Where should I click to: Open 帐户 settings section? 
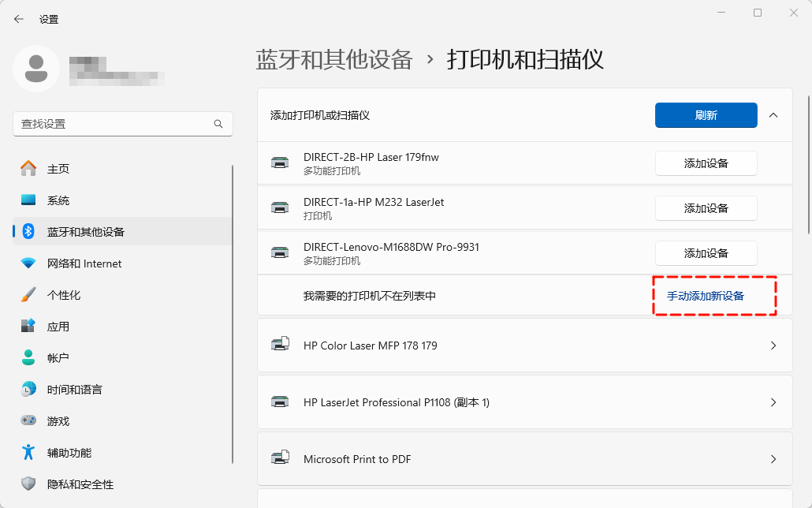pyautogui.click(x=58, y=358)
